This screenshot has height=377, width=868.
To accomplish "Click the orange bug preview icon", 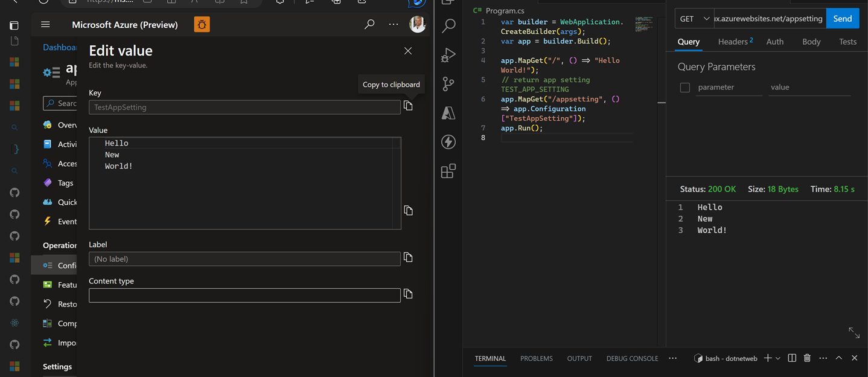I will point(202,25).
